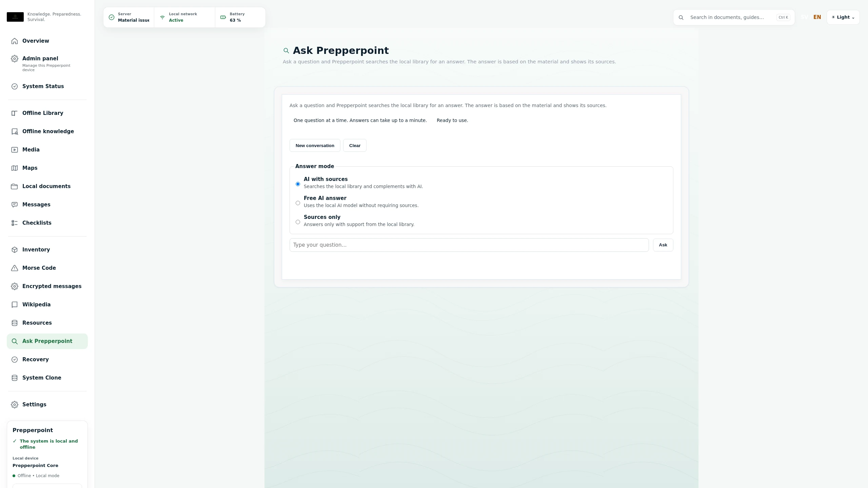
Task: Switch language to SV
Action: pos(804,17)
